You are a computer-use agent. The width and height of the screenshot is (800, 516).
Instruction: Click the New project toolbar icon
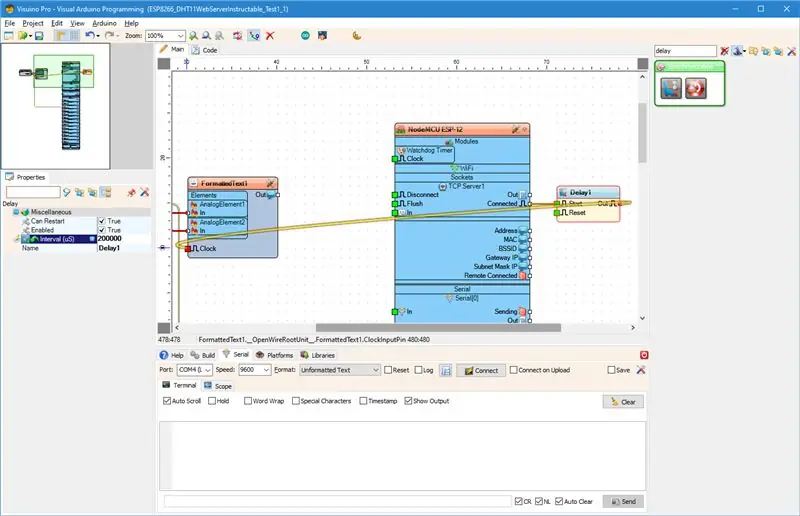(9, 36)
